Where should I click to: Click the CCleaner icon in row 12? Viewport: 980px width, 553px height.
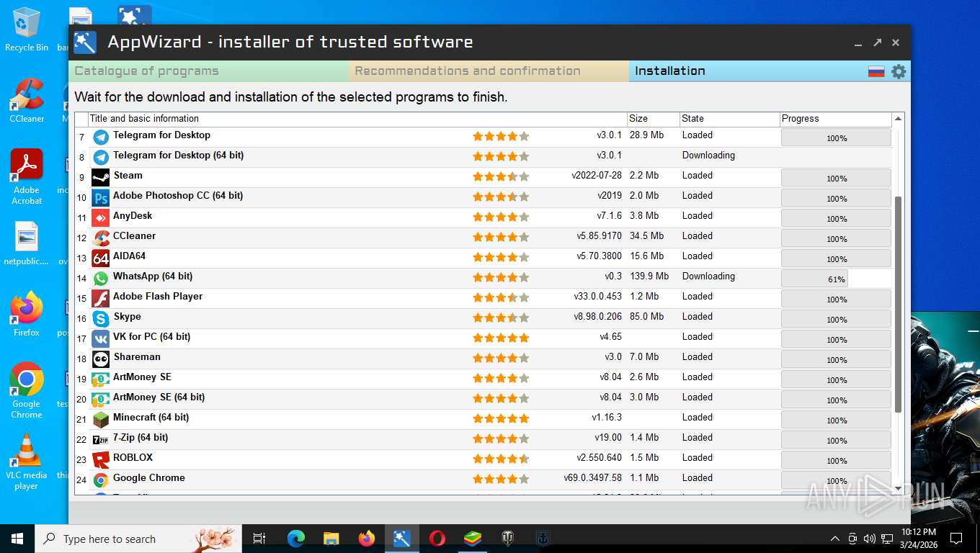point(101,238)
